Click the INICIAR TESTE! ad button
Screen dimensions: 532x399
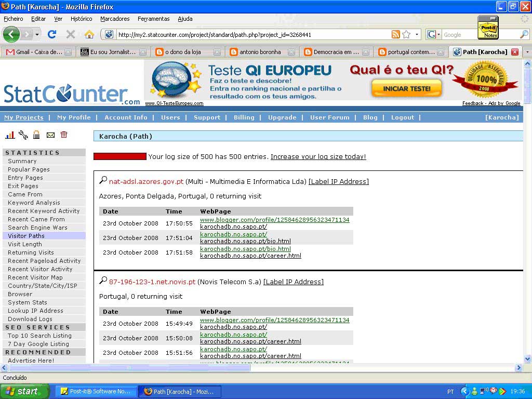(406, 88)
